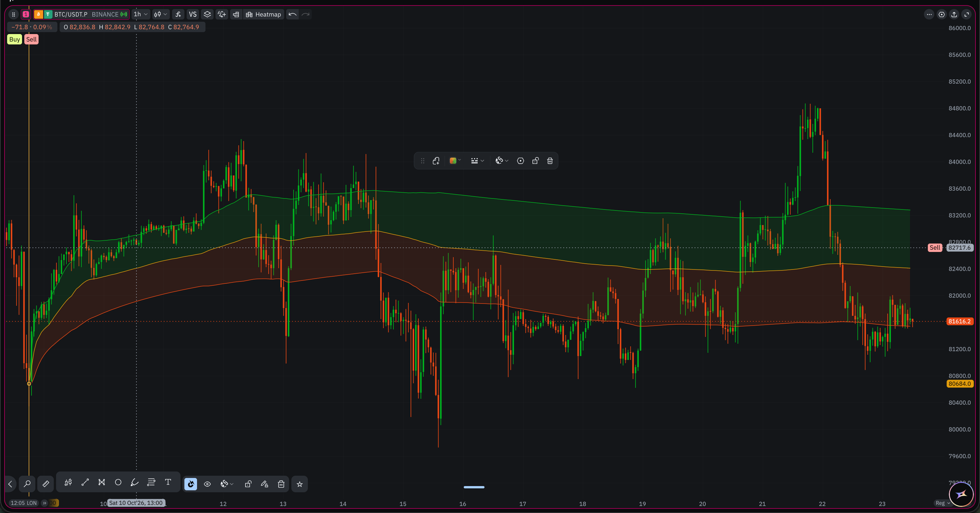Viewport: 980px width, 513px height.
Task: Select the Text tool
Action: pos(168,483)
